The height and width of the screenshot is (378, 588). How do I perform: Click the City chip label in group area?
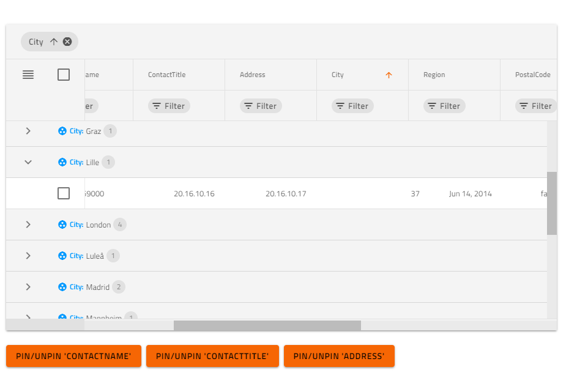pyautogui.click(x=36, y=42)
